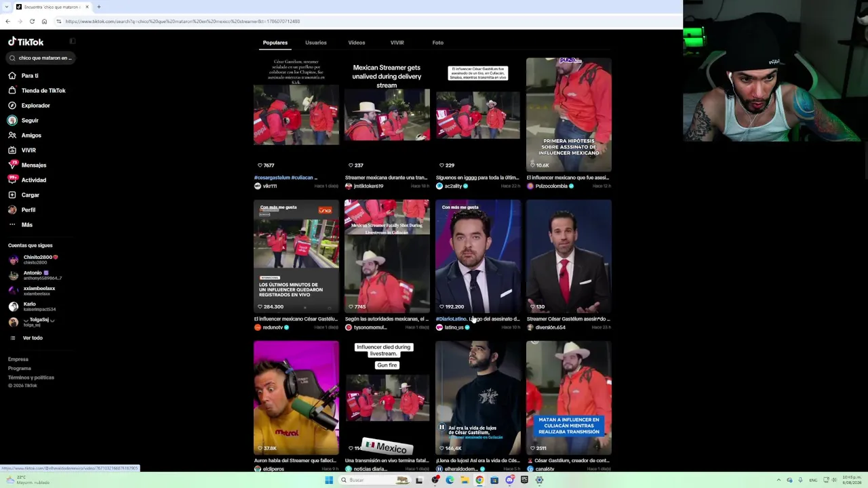Open Microsoft Edge from the taskbar
This screenshot has width=868, height=488.
click(x=450, y=480)
